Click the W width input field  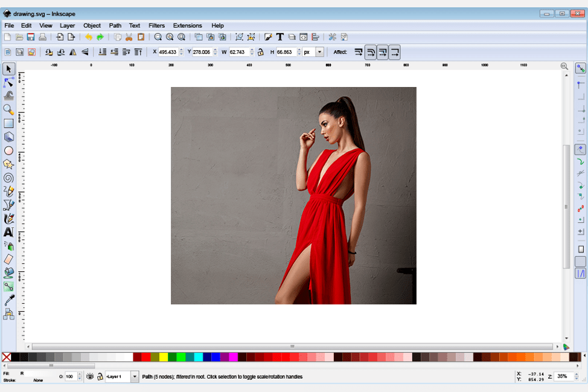pos(239,52)
